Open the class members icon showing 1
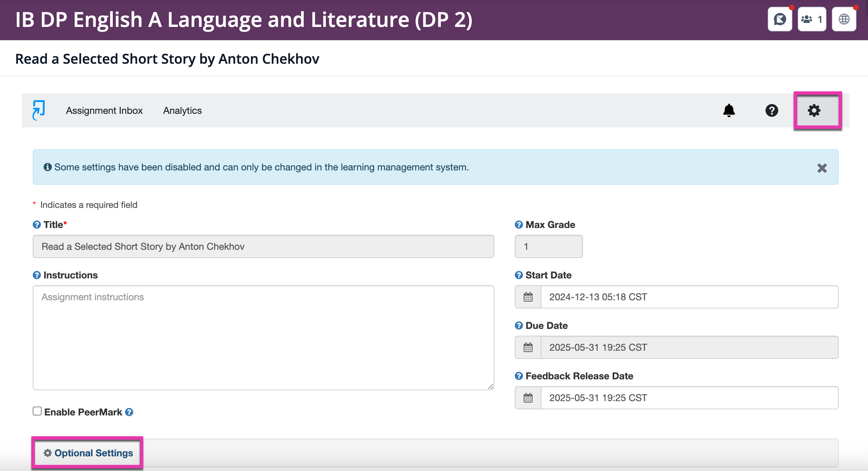This screenshot has height=471, width=868. click(812, 19)
